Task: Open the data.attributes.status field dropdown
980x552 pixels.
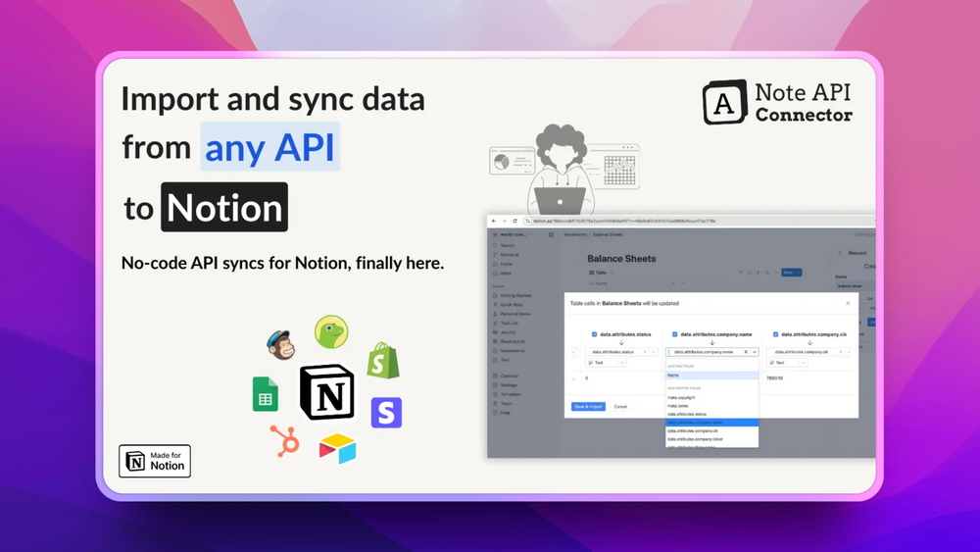Action: tap(654, 352)
